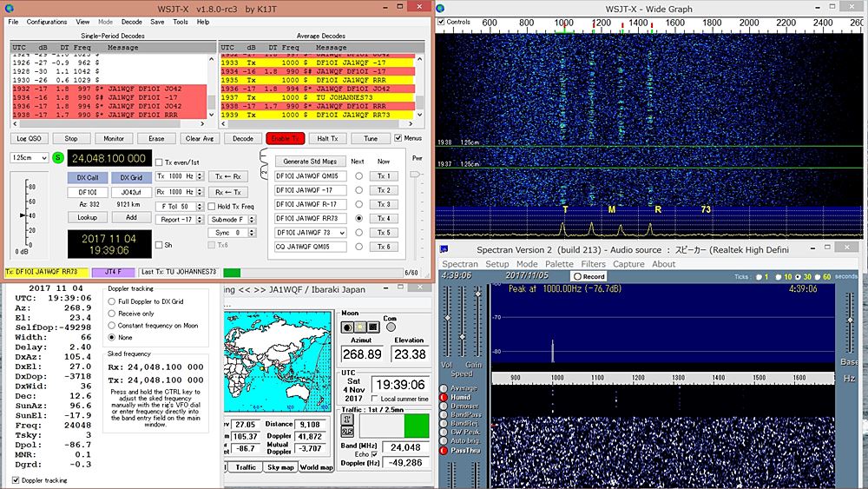The height and width of the screenshot is (489, 868).
Task: Open the 1.25cm band dropdown
Action: [x=30, y=158]
